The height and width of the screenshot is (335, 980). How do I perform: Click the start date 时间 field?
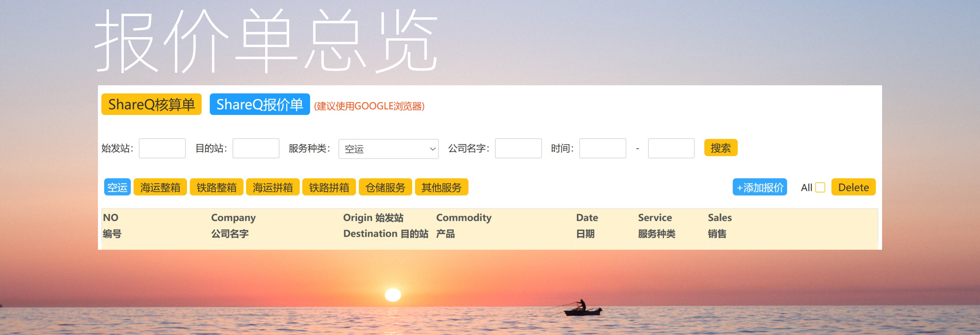(602, 148)
